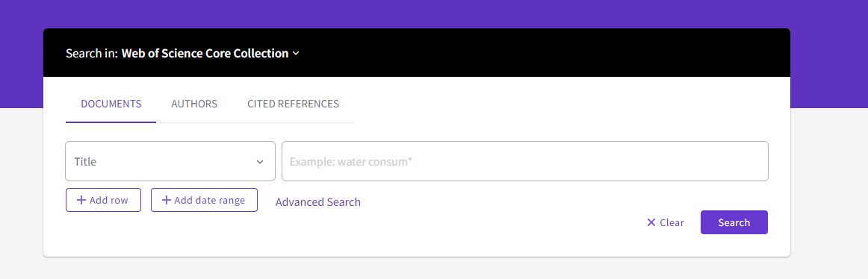Click the Clear button
Viewport: 868px width, 279px height.
(x=666, y=222)
